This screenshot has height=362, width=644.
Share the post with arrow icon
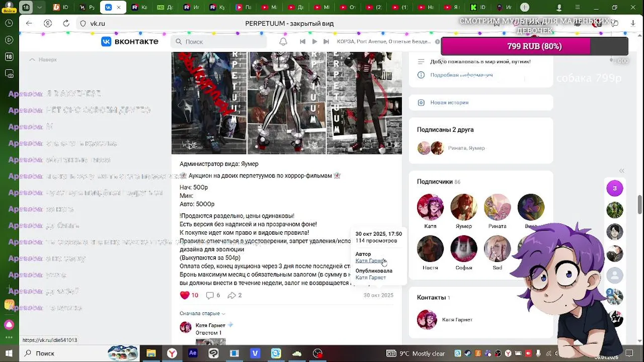(231, 295)
